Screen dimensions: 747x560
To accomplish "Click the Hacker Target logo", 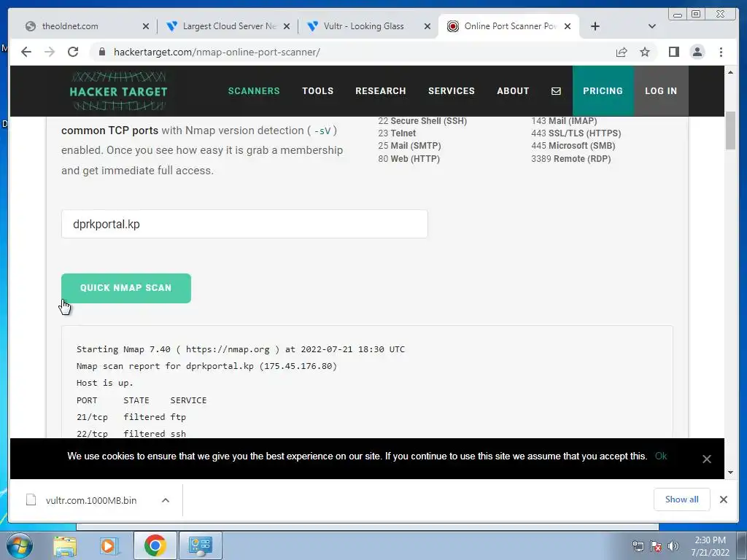I will coord(118,91).
